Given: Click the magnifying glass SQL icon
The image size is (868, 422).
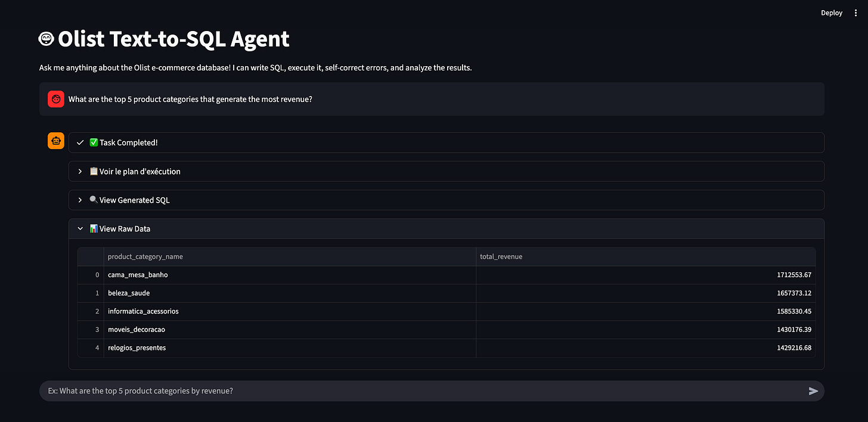Looking at the screenshot, I should point(94,199).
